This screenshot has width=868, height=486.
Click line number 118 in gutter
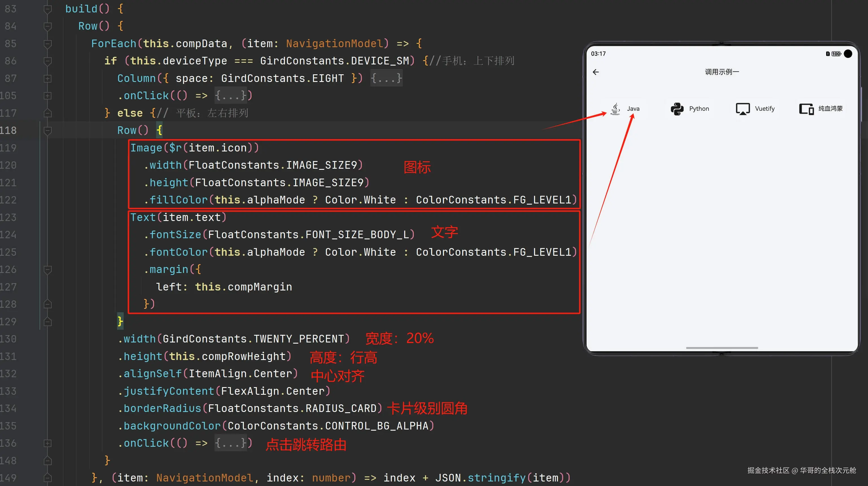pyautogui.click(x=9, y=131)
